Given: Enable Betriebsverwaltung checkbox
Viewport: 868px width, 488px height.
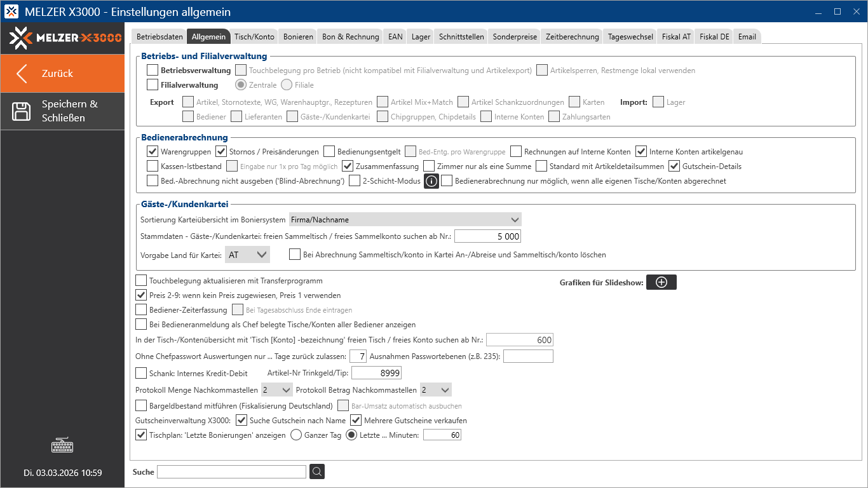Looking at the screenshot, I should (x=153, y=70).
